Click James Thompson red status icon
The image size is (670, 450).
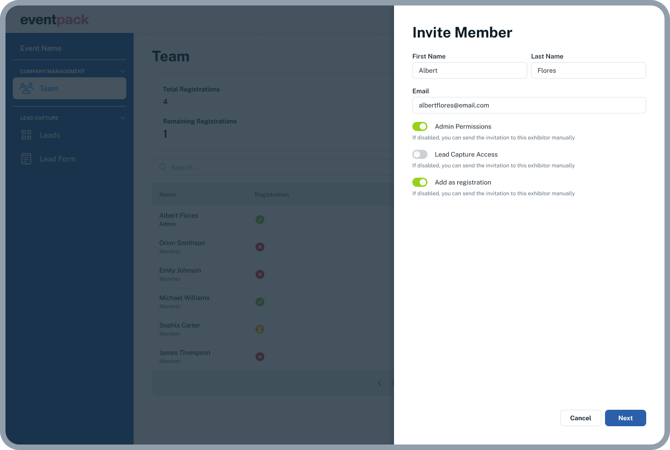(260, 356)
